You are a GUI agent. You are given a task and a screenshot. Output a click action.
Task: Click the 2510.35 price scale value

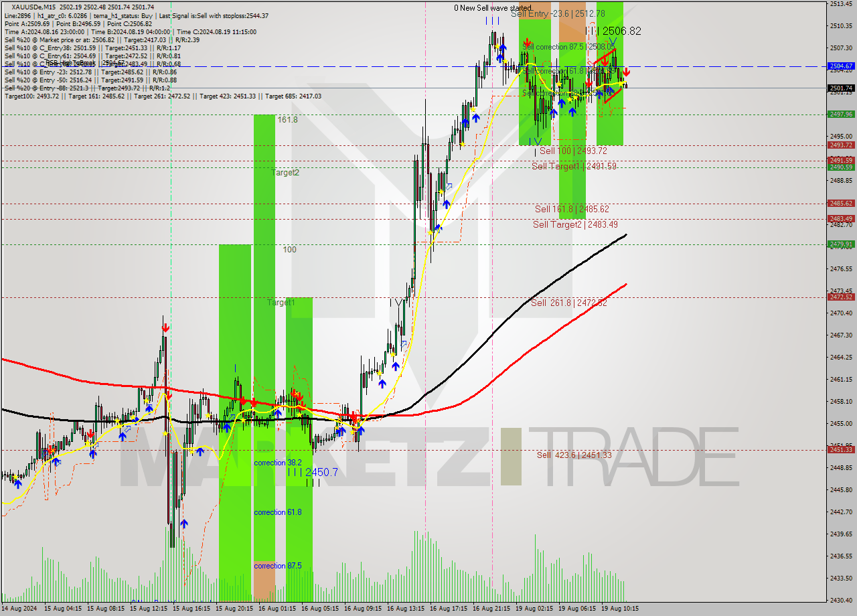[841, 26]
